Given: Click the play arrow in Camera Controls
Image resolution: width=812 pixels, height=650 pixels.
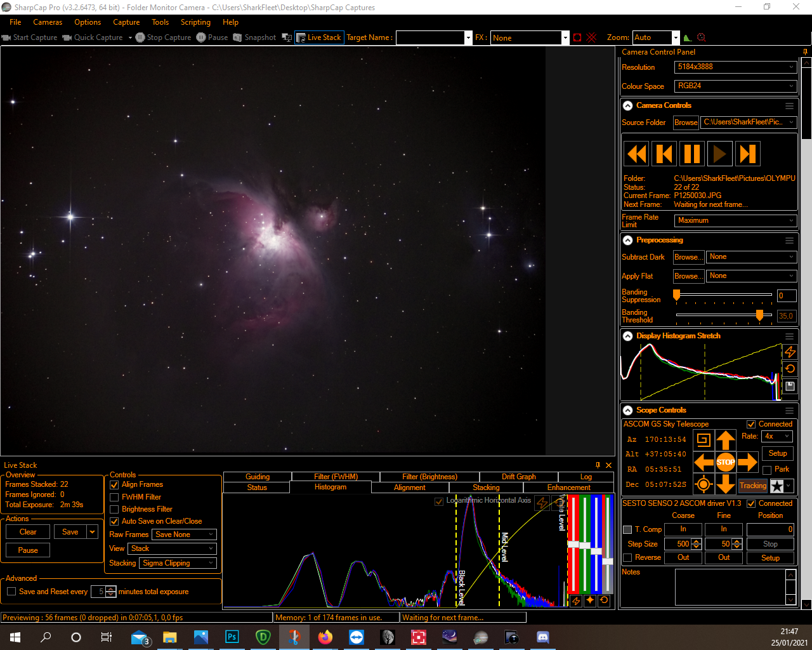Looking at the screenshot, I should click(x=720, y=154).
